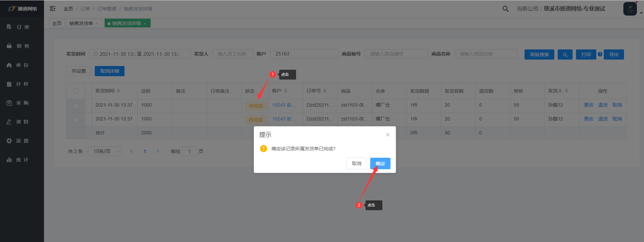Screen dimensions: 644x242
Task: Confirm with the 确定 button
Action: pos(380,163)
